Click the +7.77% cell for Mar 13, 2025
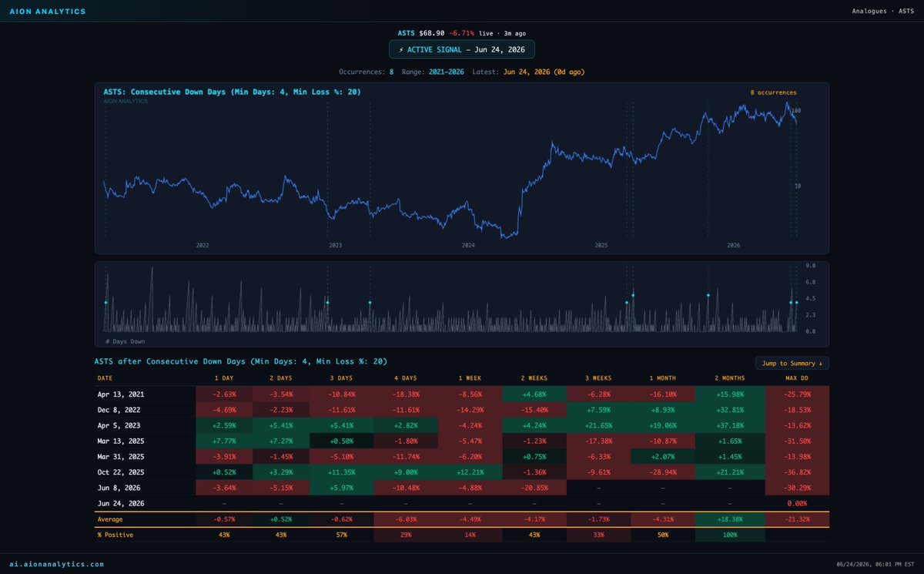 tap(223, 441)
